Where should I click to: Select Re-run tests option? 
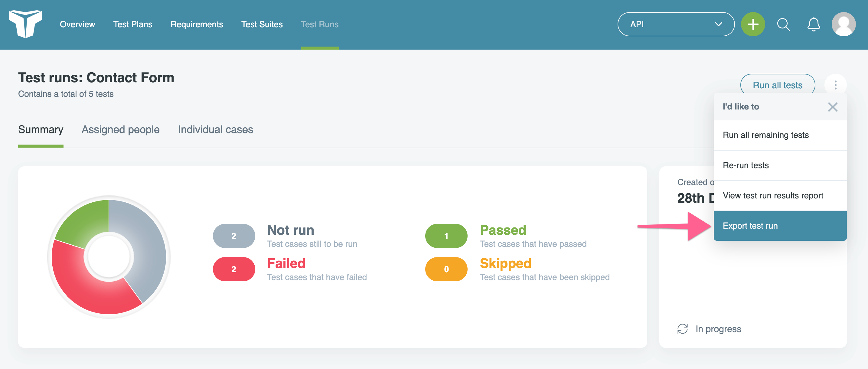[780, 165]
